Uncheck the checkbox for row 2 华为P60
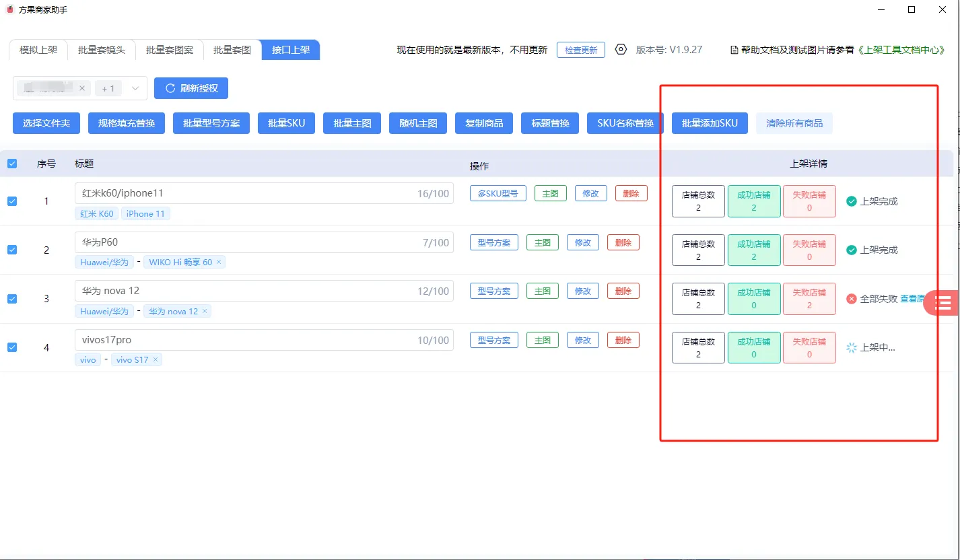 click(x=12, y=250)
